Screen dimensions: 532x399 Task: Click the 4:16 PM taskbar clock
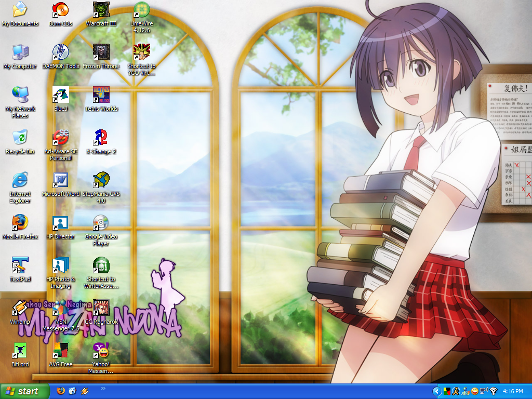point(513,392)
